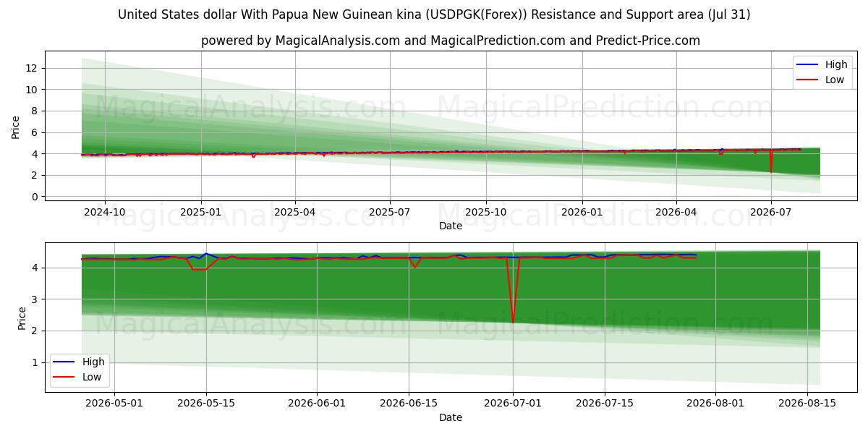Click the '8' price tick on top chart
This screenshot has height=434, width=868.
pyautogui.click(x=35, y=111)
